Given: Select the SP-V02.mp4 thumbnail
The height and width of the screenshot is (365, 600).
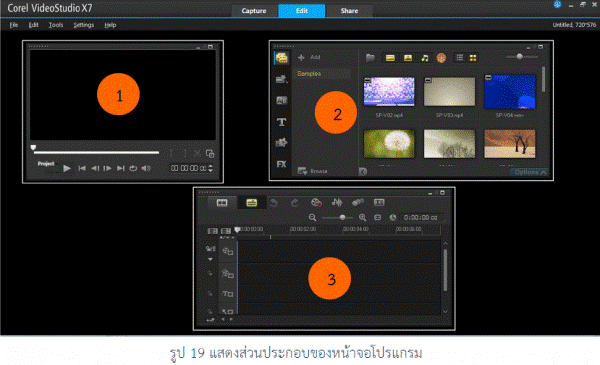Looking at the screenshot, I should [389, 92].
